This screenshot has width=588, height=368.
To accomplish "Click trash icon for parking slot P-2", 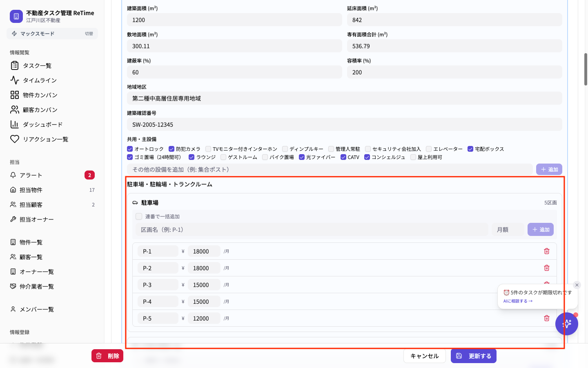I will tap(547, 268).
